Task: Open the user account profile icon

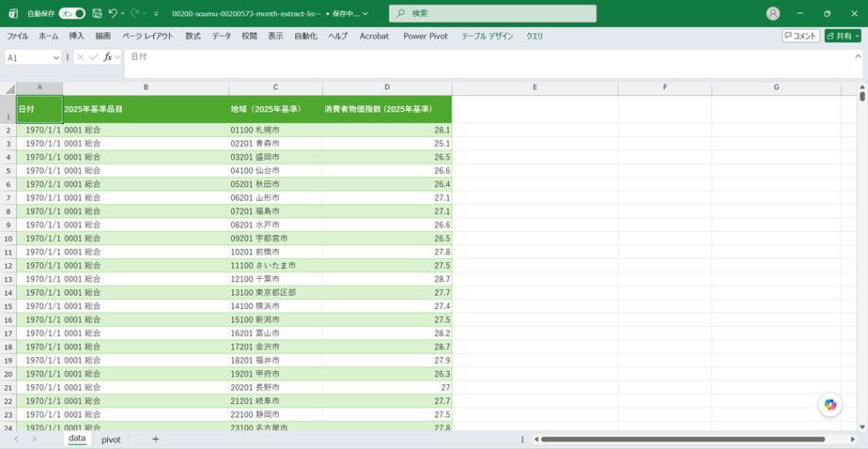Action: tap(773, 13)
